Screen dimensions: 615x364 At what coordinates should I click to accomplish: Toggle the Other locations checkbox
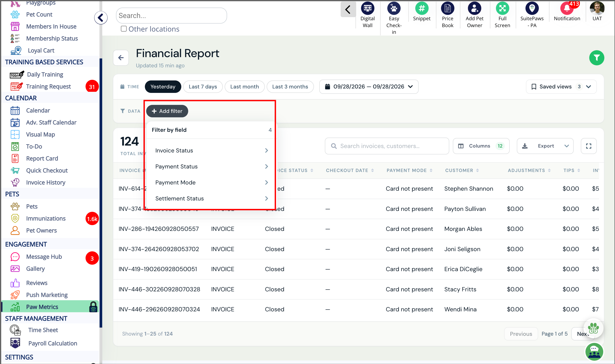pyautogui.click(x=124, y=29)
